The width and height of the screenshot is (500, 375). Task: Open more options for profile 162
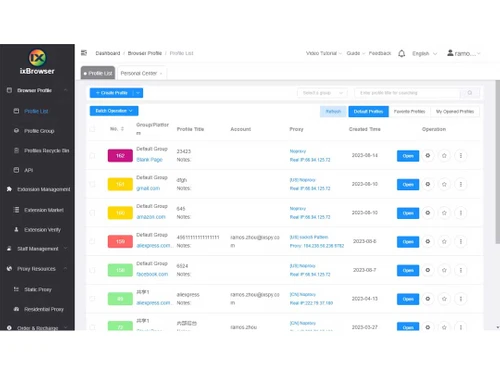tap(461, 156)
